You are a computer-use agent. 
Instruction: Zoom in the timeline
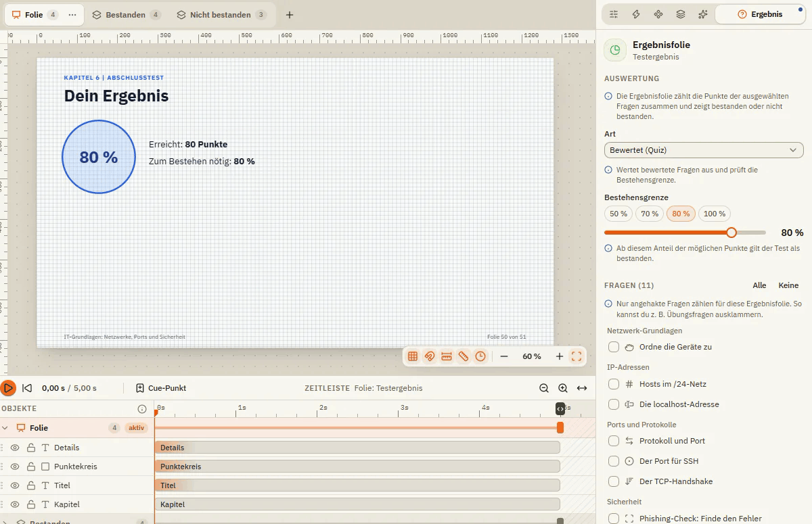(563, 388)
